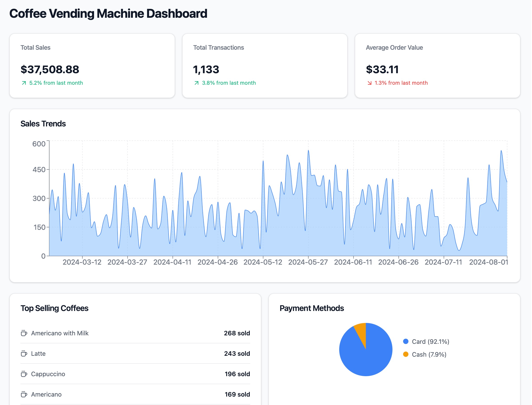Image resolution: width=532 pixels, height=405 pixels.
Task: Select the Card (92.1%) legend label
Action: click(430, 342)
